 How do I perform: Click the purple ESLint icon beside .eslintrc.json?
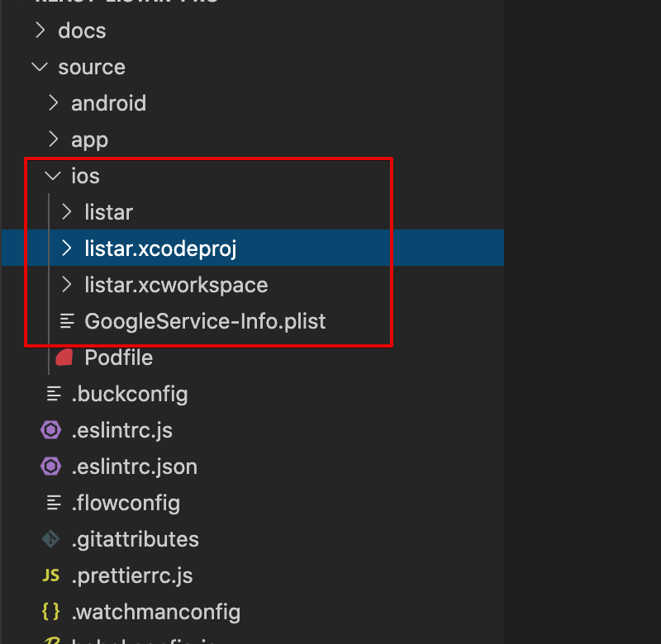pyautogui.click(x=51, y=466)
